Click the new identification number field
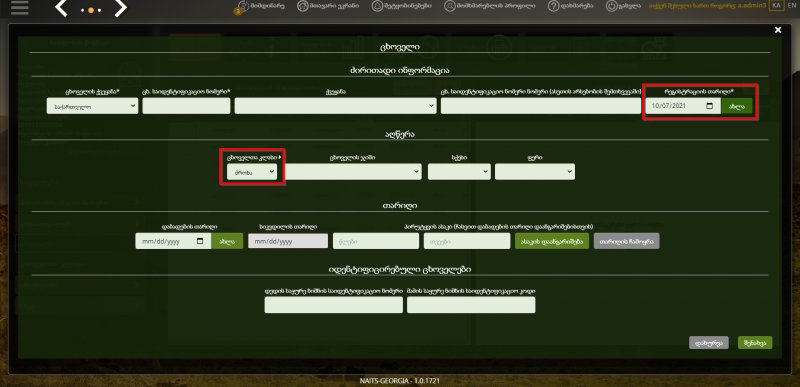This screenshot has height=387, width=800. tap(541, 106)
